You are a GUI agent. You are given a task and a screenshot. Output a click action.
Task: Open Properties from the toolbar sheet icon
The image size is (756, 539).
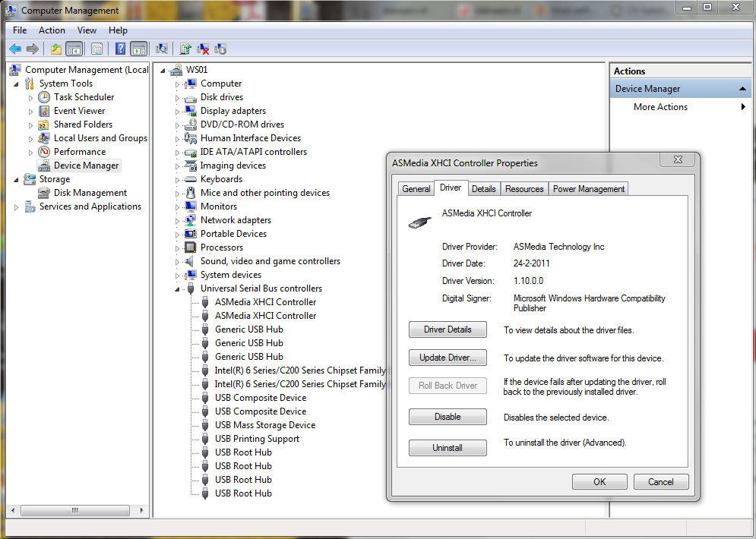click(97, 49)
